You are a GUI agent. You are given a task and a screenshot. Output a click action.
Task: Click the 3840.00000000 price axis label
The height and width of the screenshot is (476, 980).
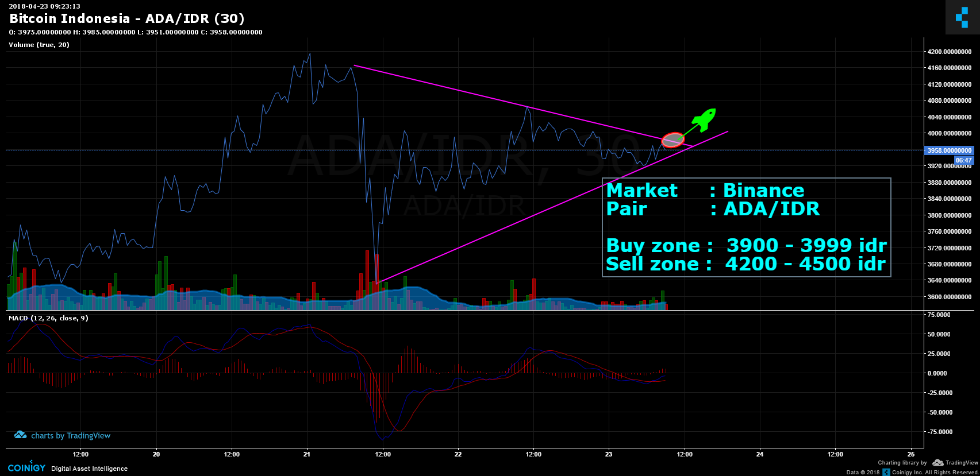tap(949, 199)
